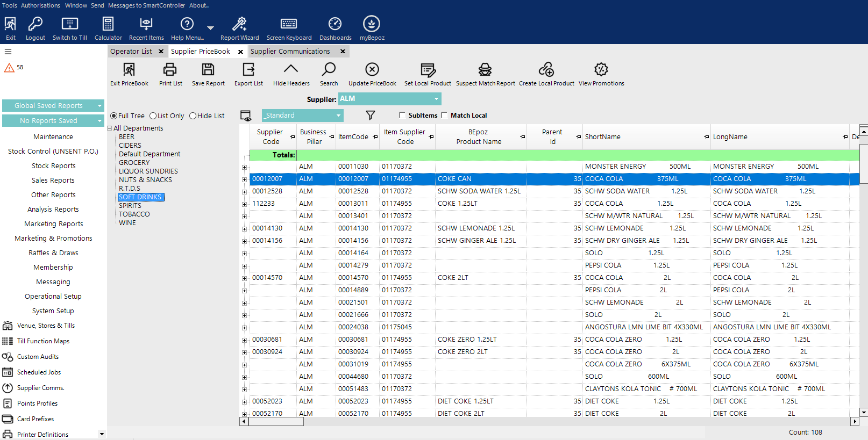Click the view layout icon beside Standard
This screenshot has width=868, height=440.
coord(246,116)
